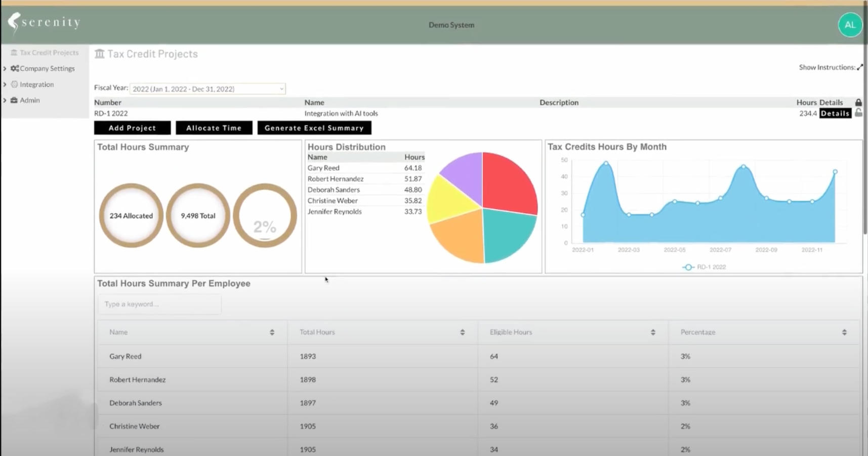
Task: Toggle RD-1 2022 series in chart legend
Action: (704, 267)
